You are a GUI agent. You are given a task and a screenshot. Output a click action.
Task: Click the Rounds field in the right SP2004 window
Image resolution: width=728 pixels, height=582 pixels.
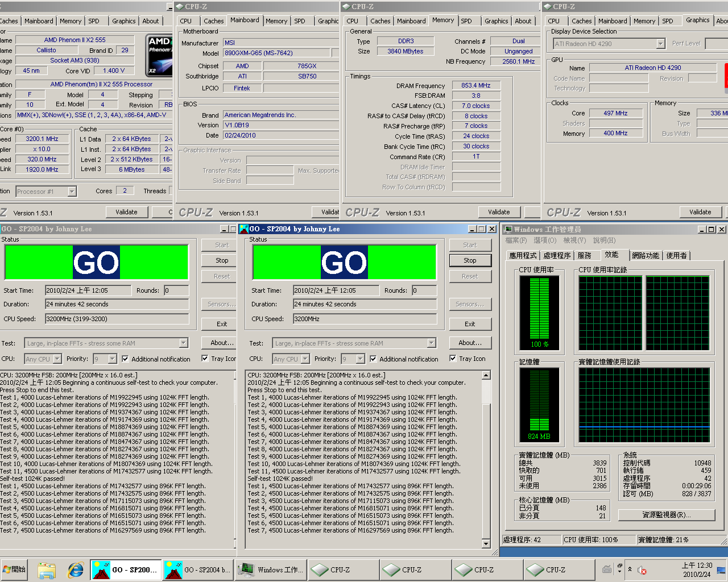click(424, 290)
